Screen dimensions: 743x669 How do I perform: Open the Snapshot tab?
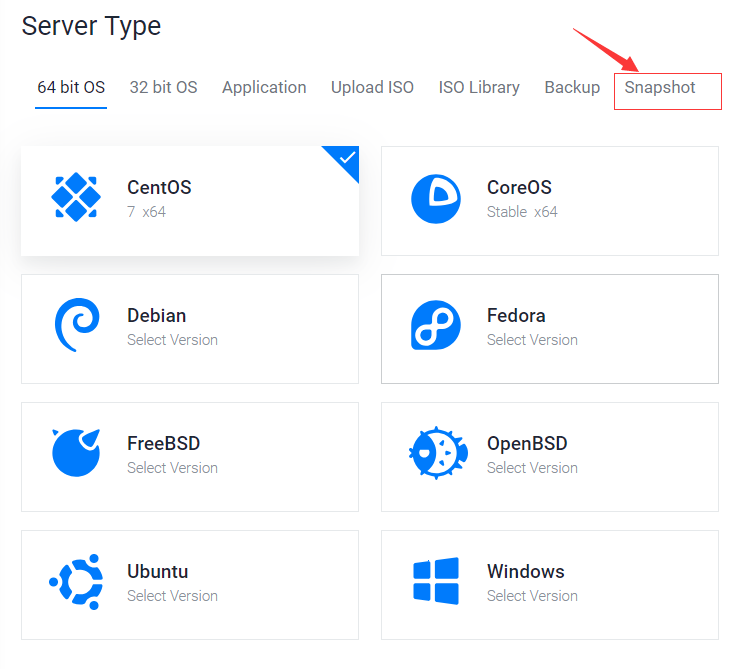click(x=660, y=88)
